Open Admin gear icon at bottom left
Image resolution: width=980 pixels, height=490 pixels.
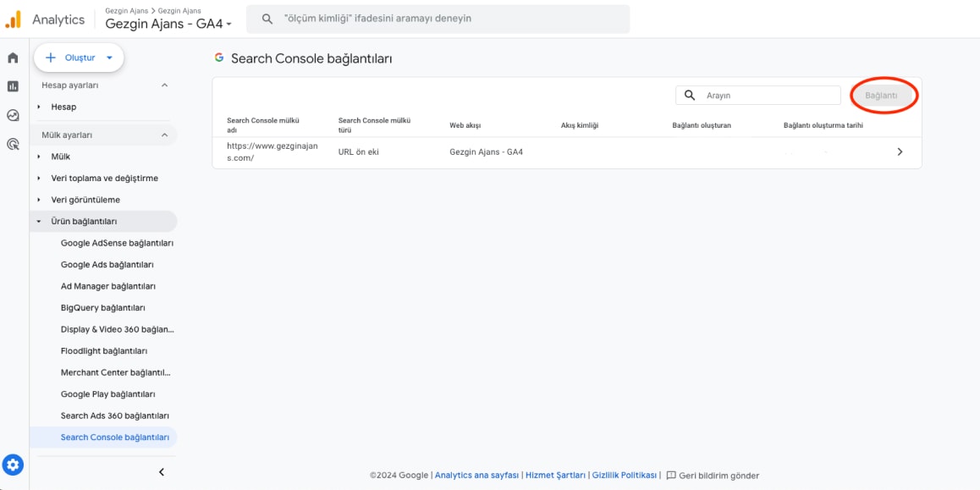click(x=14, y=465)
